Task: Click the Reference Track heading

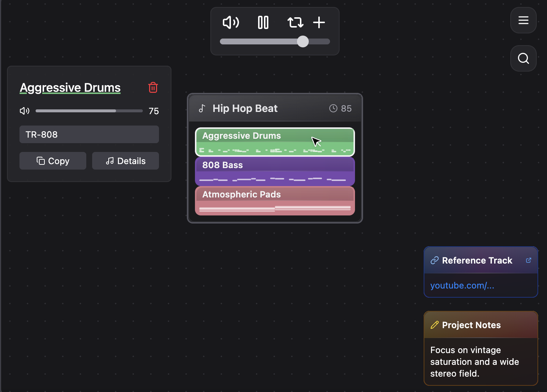Action: tap(477, 260)
